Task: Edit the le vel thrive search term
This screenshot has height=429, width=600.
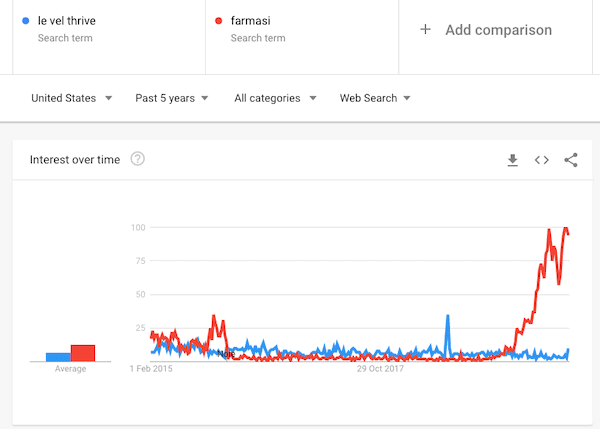Action: click(67, 21)
